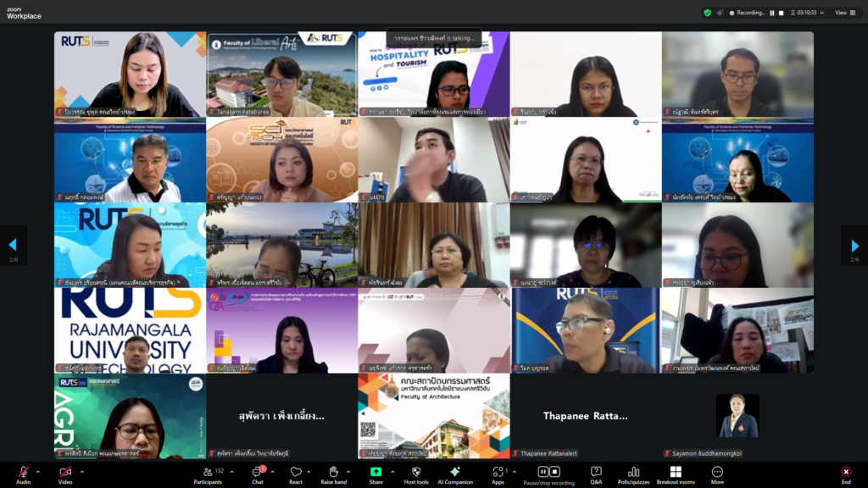
Task: Launch the AI Companion
Action: click(455, 472)
